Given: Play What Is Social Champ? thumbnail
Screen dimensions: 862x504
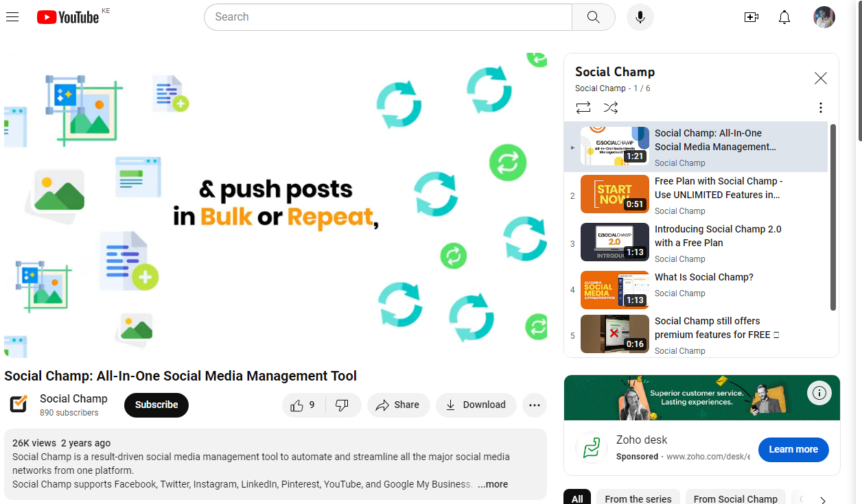Looking at the screenshot, I should click(x=614, y=290).
